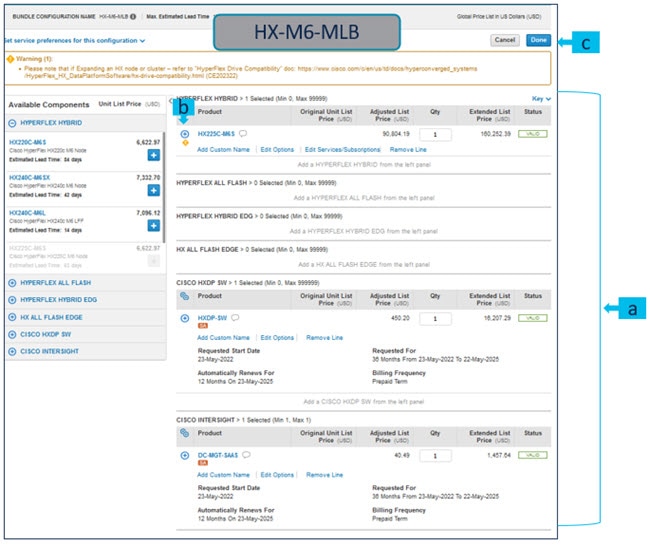Open the Key dropdown
Image resolution: width=650 pixels, height=546 pixels.
coord(541,99)
